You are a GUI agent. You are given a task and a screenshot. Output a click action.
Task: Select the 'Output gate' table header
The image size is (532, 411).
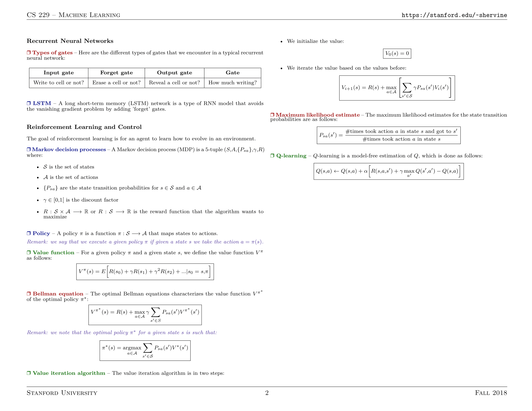(174, 73)
